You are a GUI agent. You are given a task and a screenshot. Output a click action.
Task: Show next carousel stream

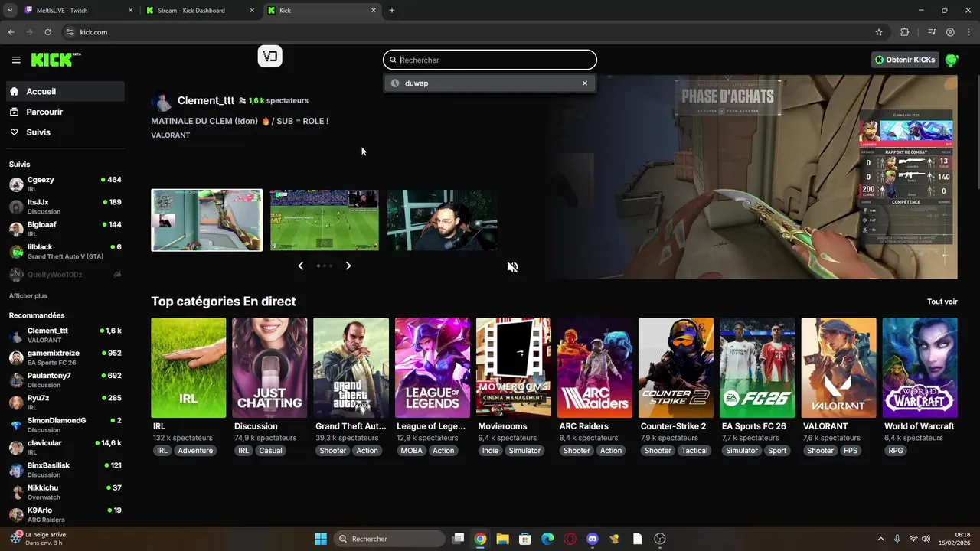click(x=348, y=266)
